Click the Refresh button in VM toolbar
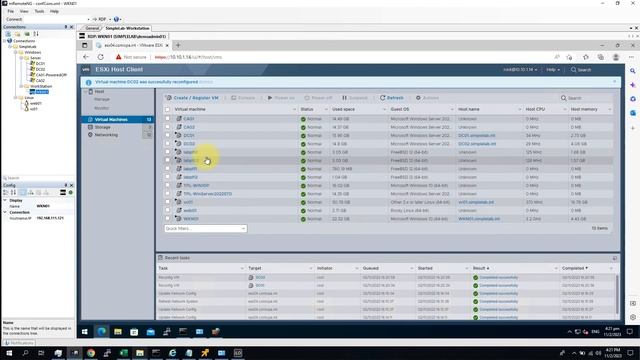The width and height of the screenshot is (640, 360). pos(391,98)
